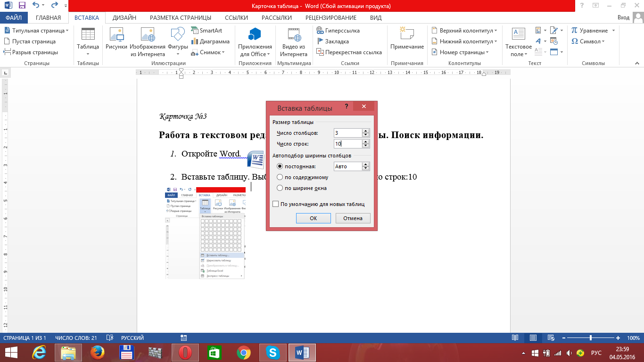Viewport: 644px width, 362px height.
Task: Expand the Верхний колонтитул header dropdown
Action: click(x=495, y=30)
